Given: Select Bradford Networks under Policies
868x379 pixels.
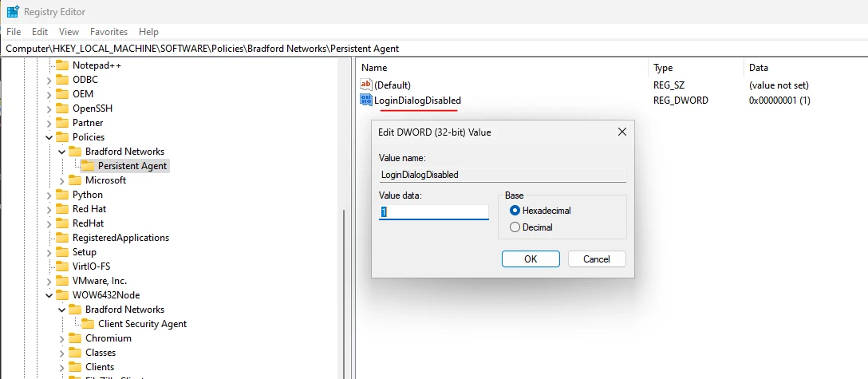Looking at the screenshot, I should click(x=124, y=151).
